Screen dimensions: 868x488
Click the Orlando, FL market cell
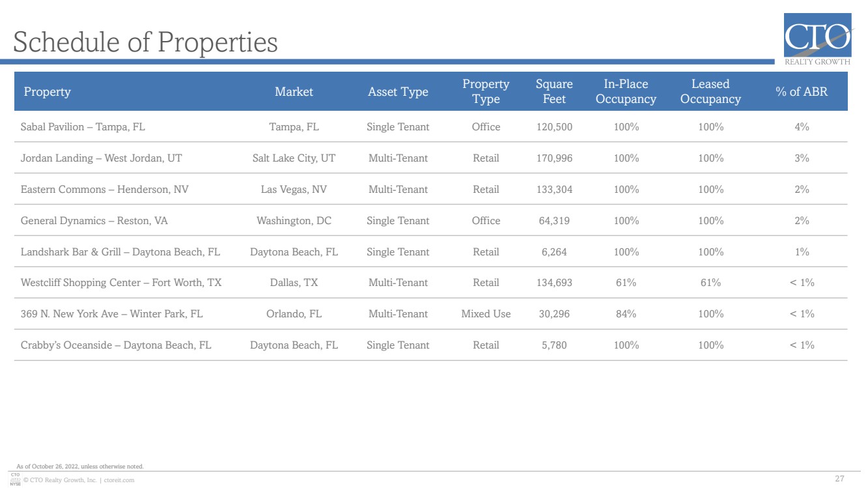[x=294, y=314]
